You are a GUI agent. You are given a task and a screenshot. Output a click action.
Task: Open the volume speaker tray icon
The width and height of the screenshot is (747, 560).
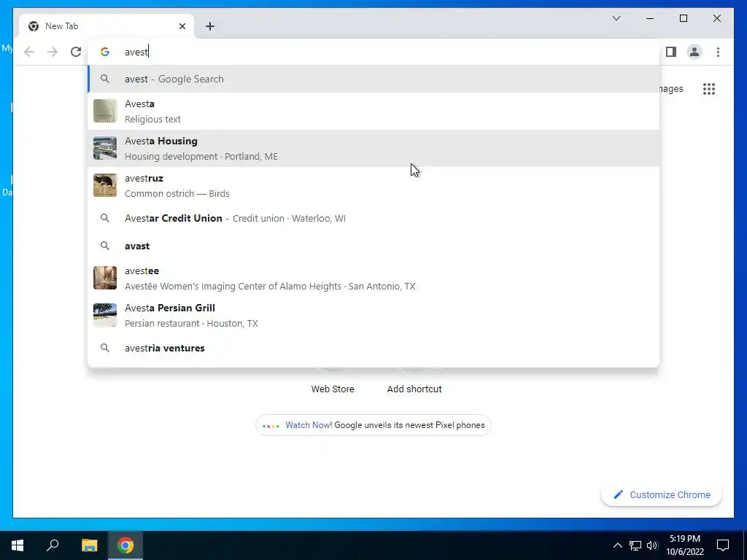652,545
